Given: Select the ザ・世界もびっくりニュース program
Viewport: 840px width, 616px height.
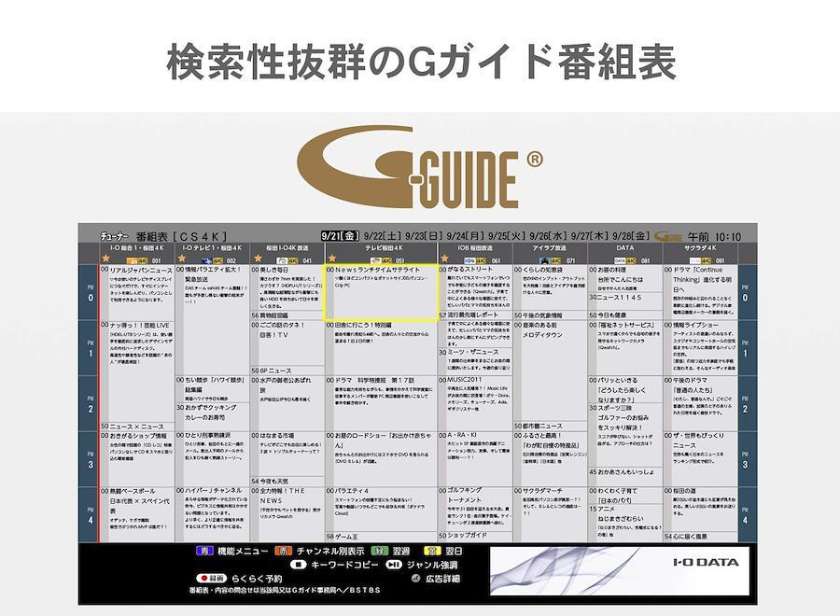Looking at the screenshot, I should point(700,458).
